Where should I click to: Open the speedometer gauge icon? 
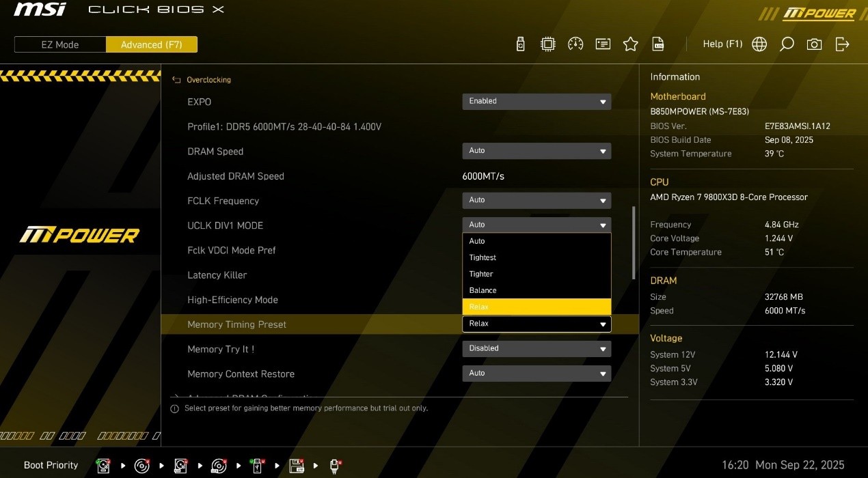pos(575,44)
